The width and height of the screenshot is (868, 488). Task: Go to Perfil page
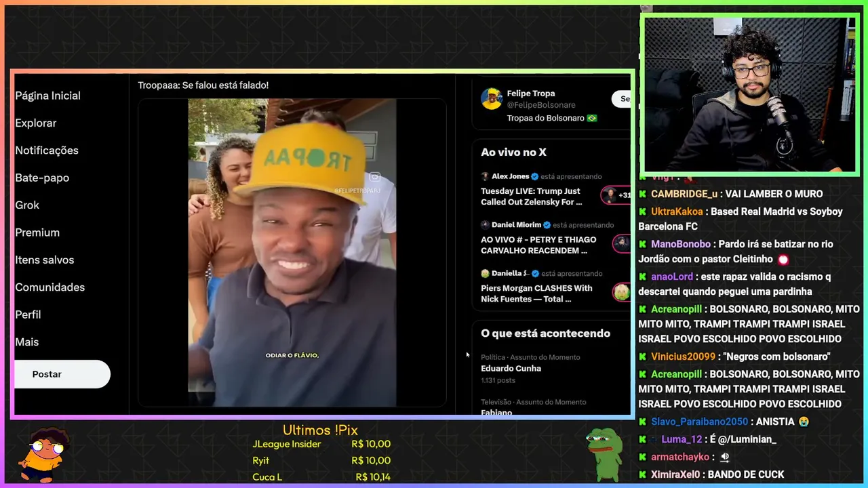28,314
